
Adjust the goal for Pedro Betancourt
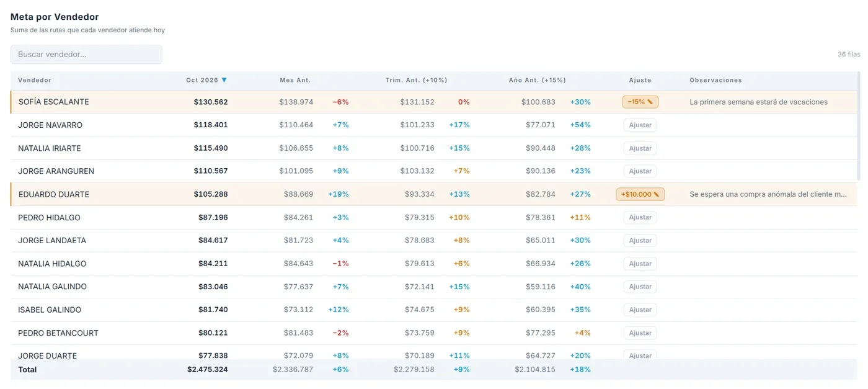(x=640, y=333)
